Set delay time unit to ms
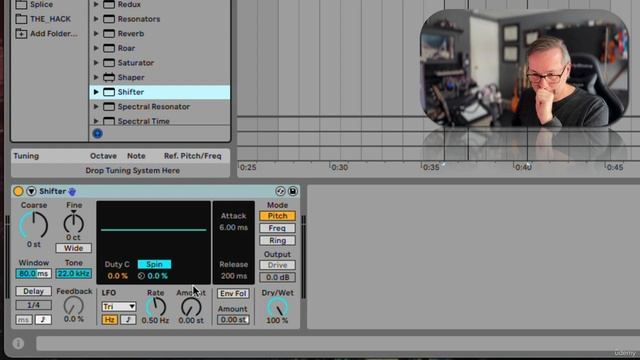Image resolution: width=640 pixels, height=360 pixels. click(x=24, y=320)
